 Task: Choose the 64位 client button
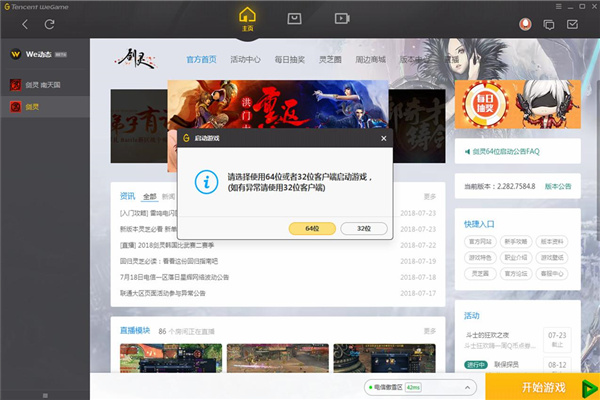311,228
